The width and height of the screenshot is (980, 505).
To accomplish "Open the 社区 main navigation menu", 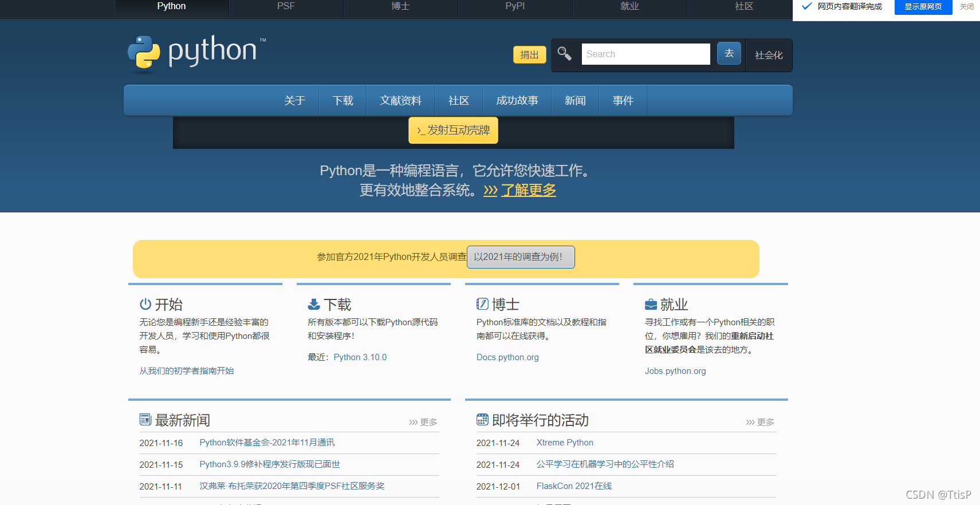I will (459, 101).
